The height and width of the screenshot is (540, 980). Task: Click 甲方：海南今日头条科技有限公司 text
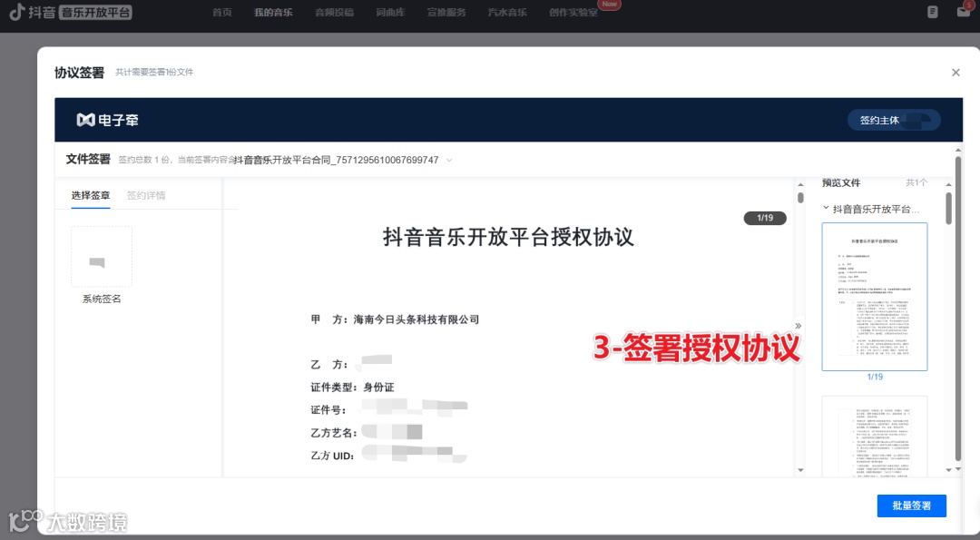pos(395,319)
